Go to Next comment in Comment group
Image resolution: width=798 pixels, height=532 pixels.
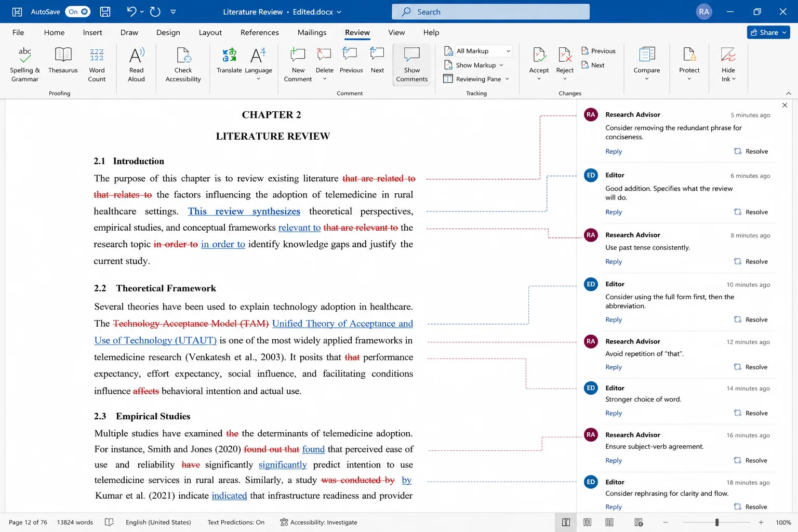point(377,60)
